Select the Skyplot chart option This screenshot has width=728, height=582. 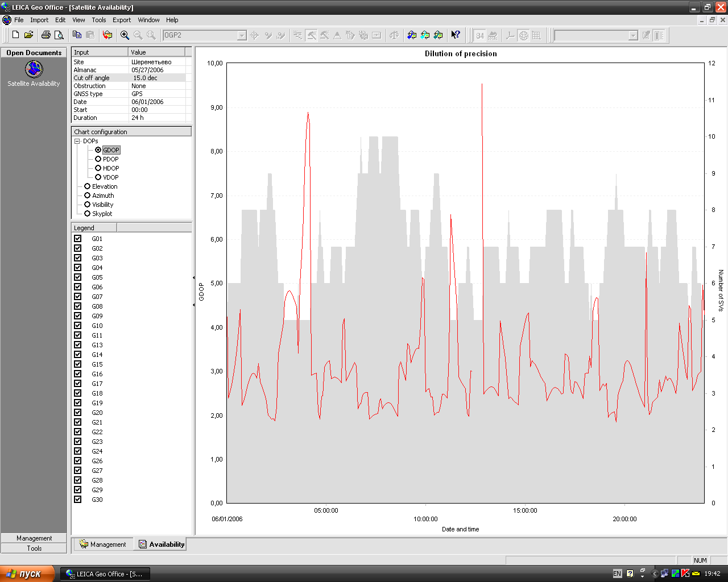click(88, 214)
